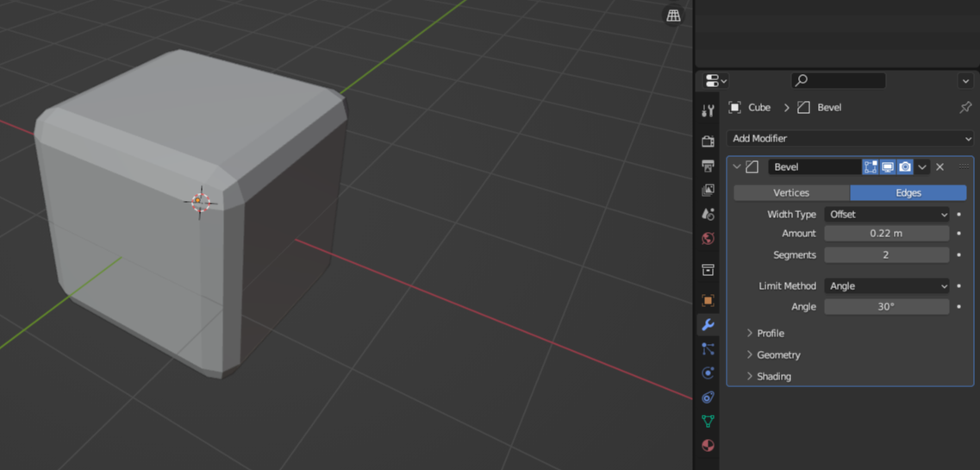
Task: Grab the modifier panel drag handle
Action: coord(963,167)
